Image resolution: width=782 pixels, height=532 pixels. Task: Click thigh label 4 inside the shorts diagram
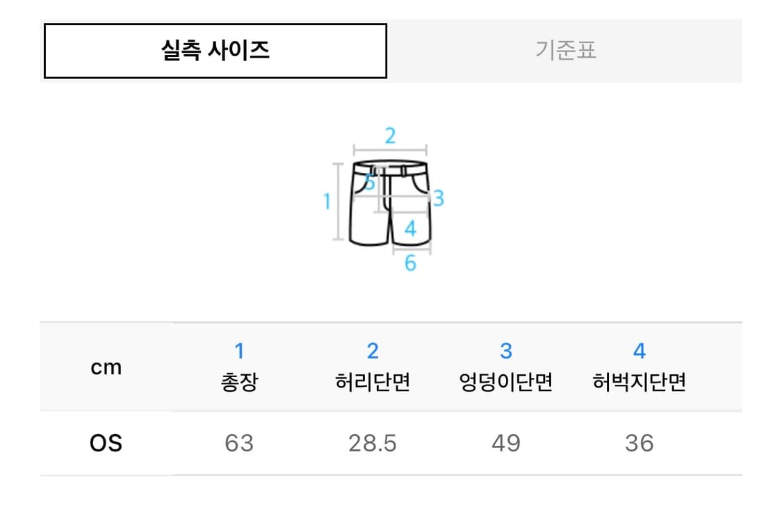coord(410,228)
